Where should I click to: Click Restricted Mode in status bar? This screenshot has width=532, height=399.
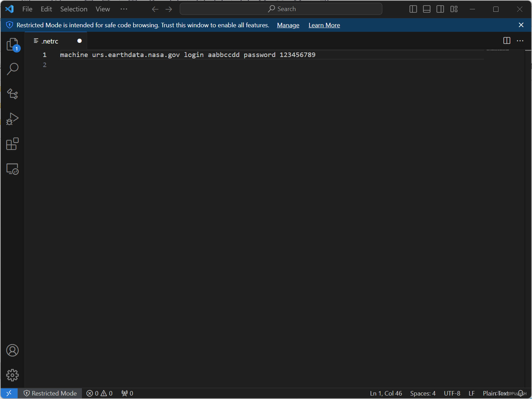pyautogui.click(x=50, y=393)
